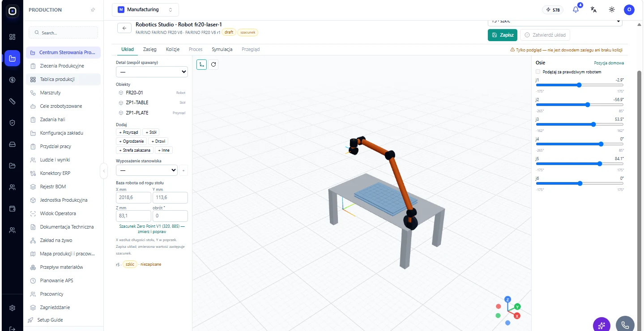Switch to the Zasięg tab
The height and width of the screenshot is (331, 644).
point(149,49)
